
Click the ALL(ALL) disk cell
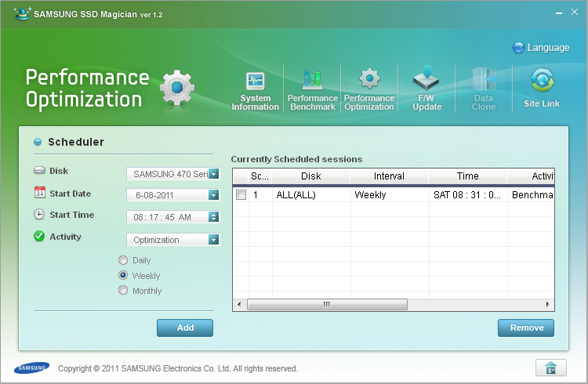pyautogui.click(x=311, y=194)
